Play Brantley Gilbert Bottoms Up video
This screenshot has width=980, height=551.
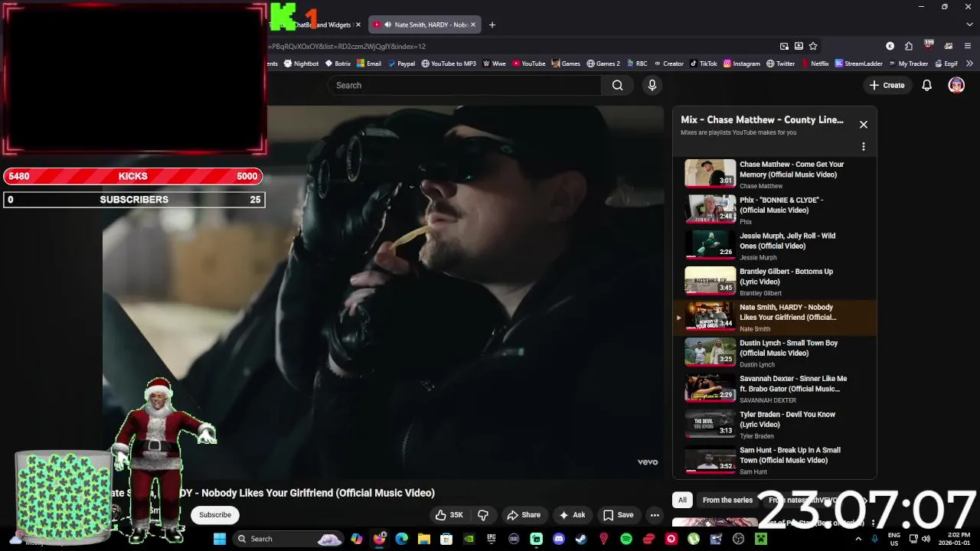tap(775, 282)
